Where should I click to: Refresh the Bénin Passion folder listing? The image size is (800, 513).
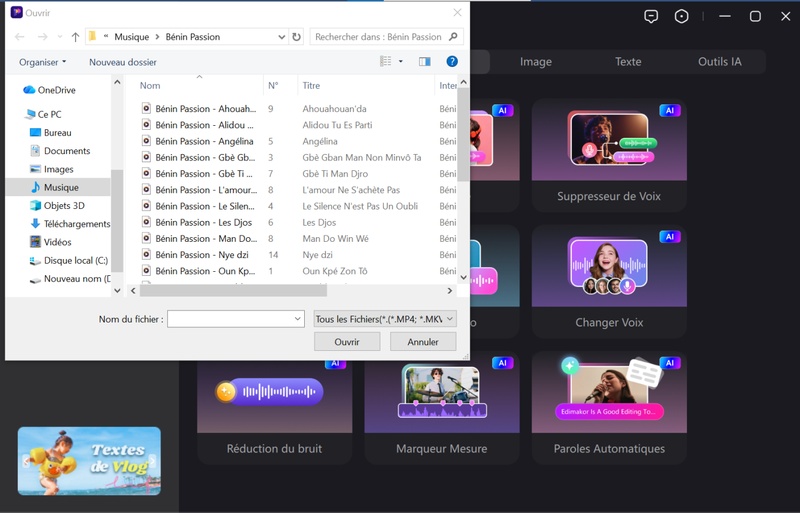tap(296, 37)
